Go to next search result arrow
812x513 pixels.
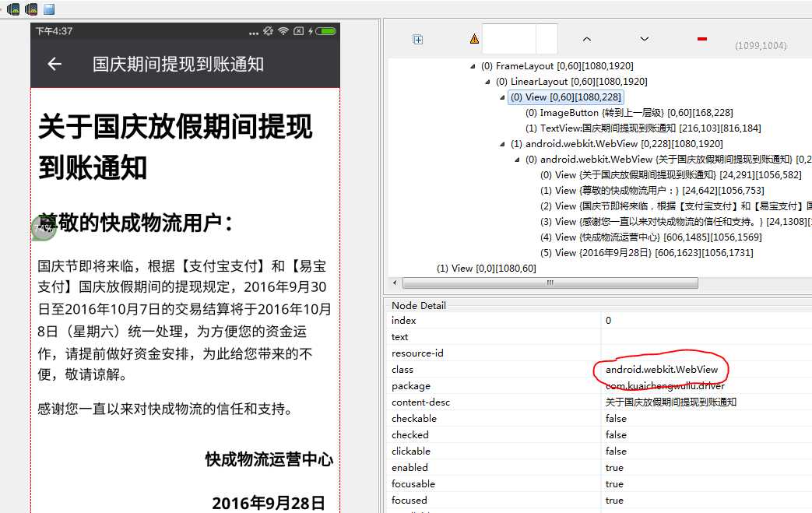point(644,39)
